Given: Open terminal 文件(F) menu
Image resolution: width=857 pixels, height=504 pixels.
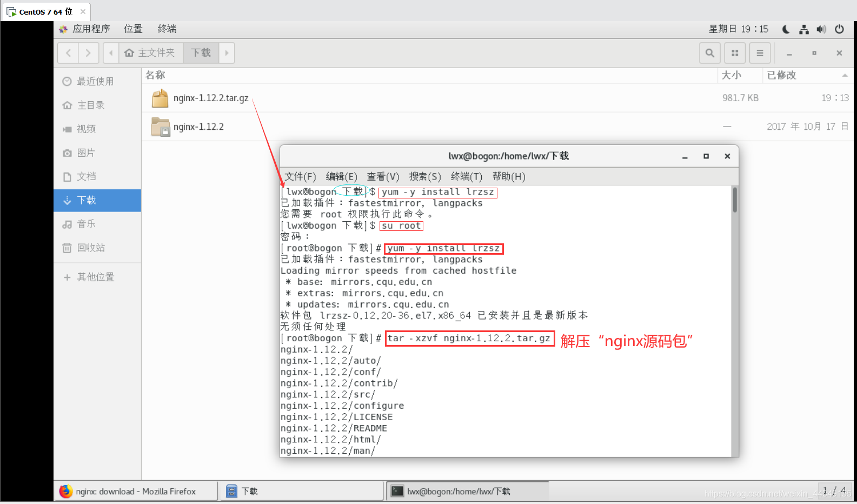Looking at the screenshot, I should (300, 176).
